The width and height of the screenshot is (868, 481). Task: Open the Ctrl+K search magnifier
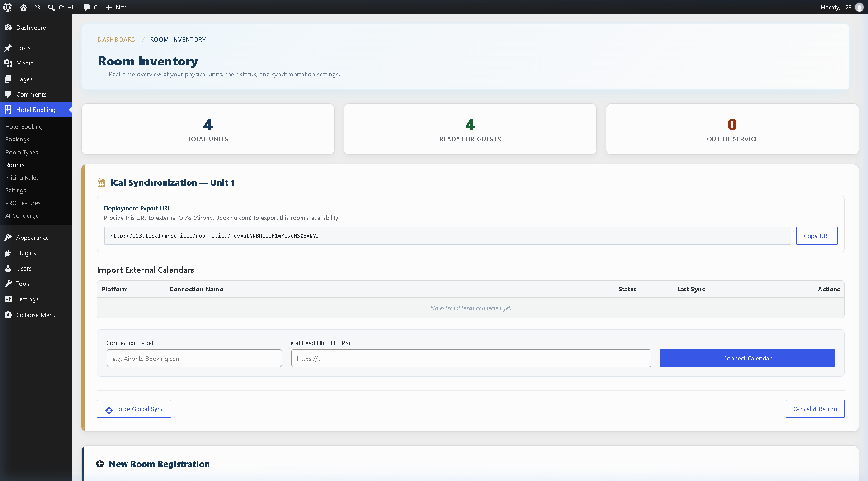(52, 7)
